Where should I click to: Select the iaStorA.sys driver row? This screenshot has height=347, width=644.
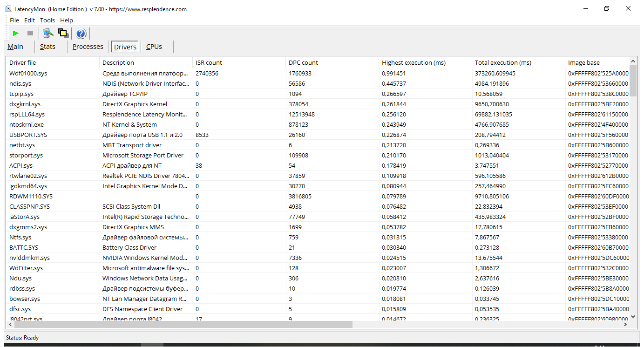pyautogui.click(x=318, y=217)
